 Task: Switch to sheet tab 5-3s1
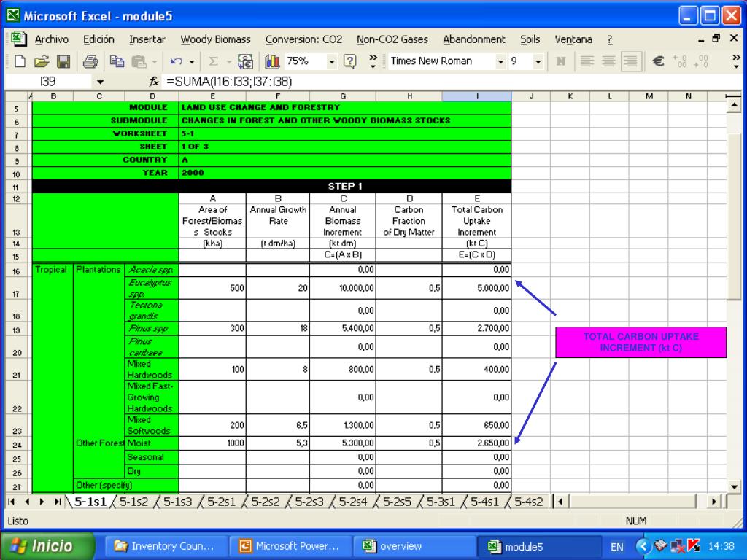click(x=441, y=502)
